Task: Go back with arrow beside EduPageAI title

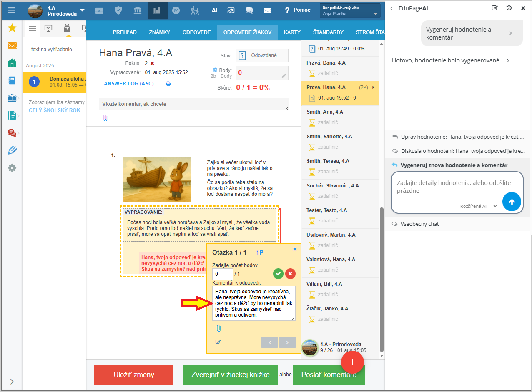Action: [x=391, y=8]
